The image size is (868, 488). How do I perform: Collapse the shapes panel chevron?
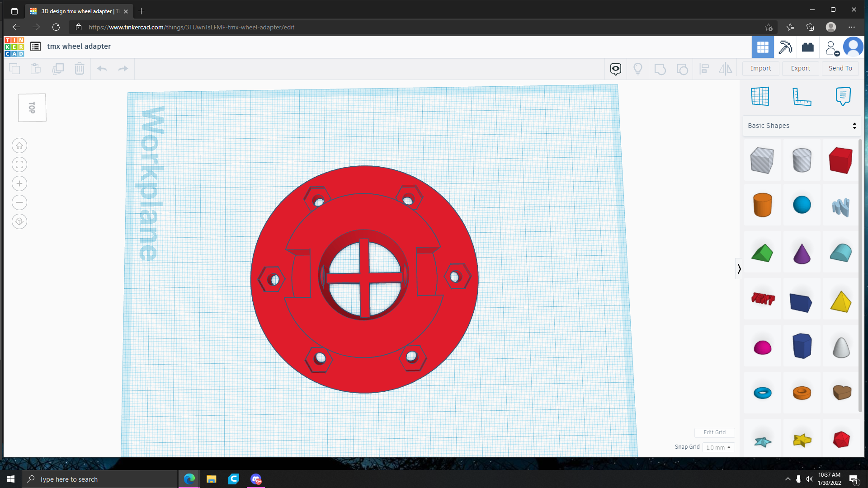point(739,269)
